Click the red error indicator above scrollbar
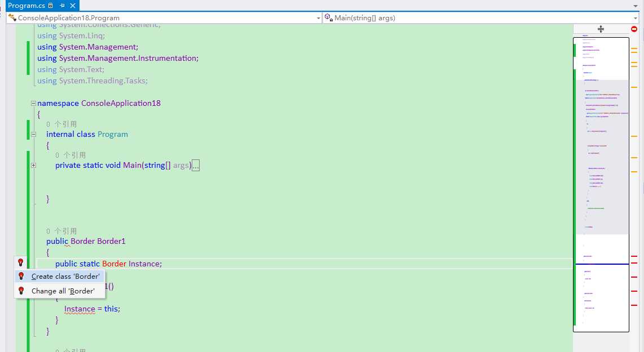This screenshot has height=352, width=644. pos(634,29)
